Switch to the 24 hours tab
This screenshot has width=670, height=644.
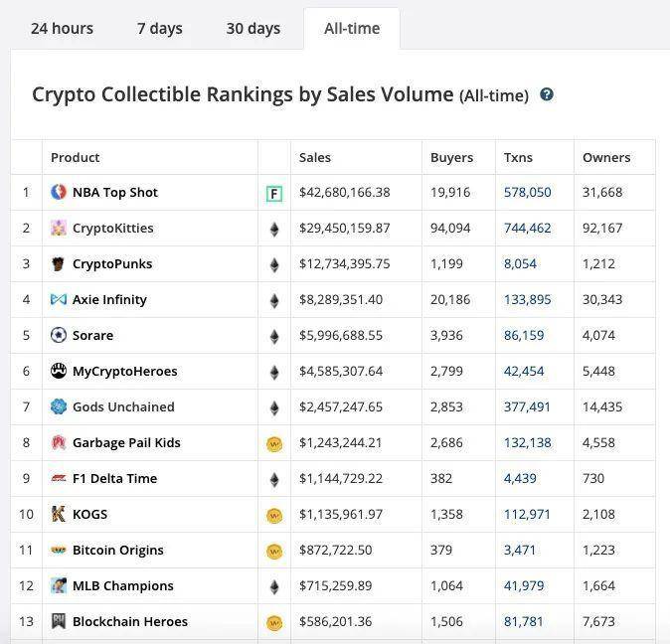[62, 29]
